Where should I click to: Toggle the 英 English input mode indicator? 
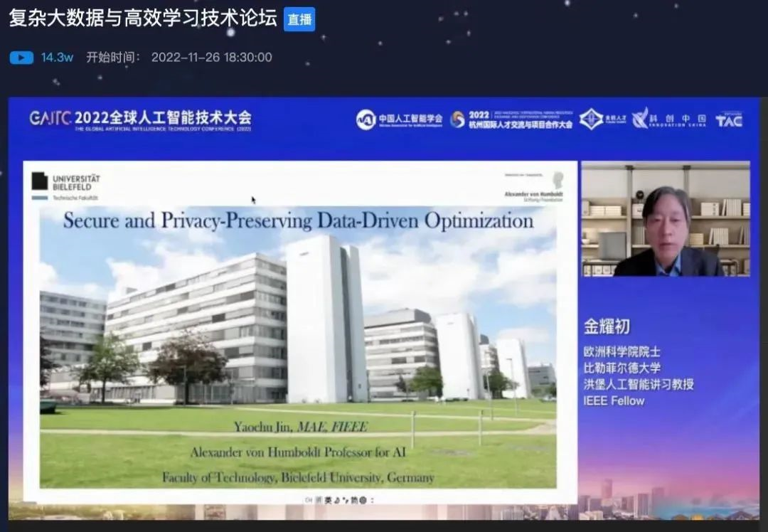328,500
